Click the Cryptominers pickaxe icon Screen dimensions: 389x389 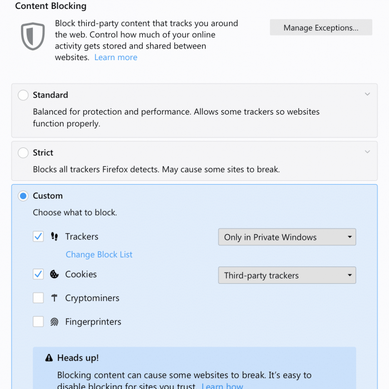click(x=54, y=298)
